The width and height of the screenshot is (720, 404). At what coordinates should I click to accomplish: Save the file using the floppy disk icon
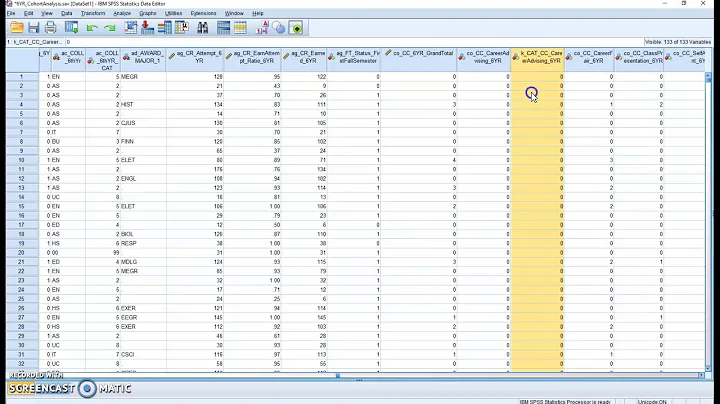[x=34, y=28]
